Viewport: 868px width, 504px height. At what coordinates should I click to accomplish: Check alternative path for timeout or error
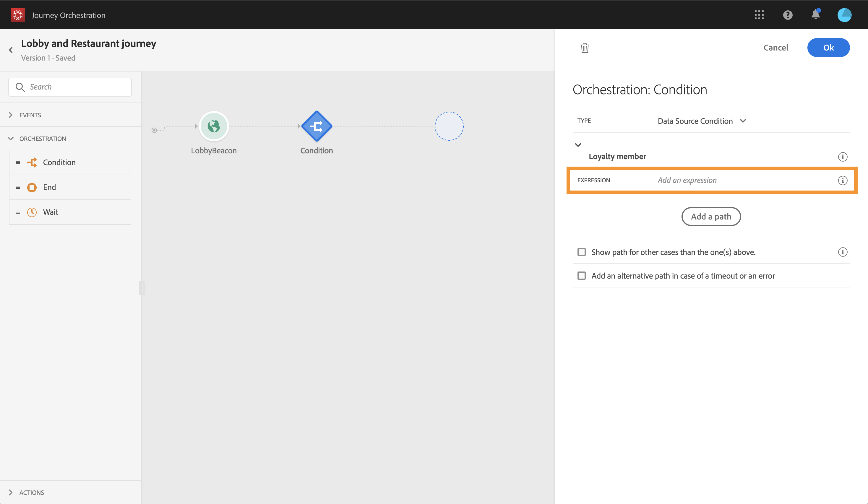pyautogui.click(x=581, y=276)
